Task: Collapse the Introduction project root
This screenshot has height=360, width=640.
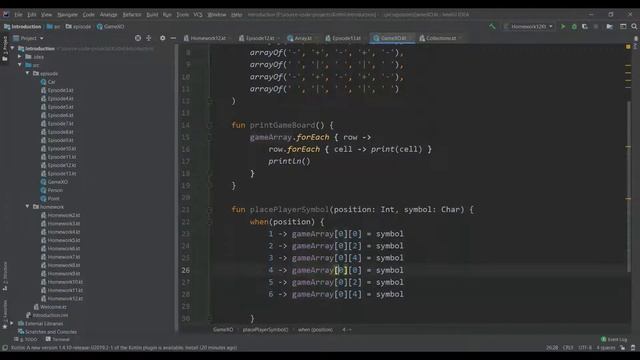Action: [12, 49]
